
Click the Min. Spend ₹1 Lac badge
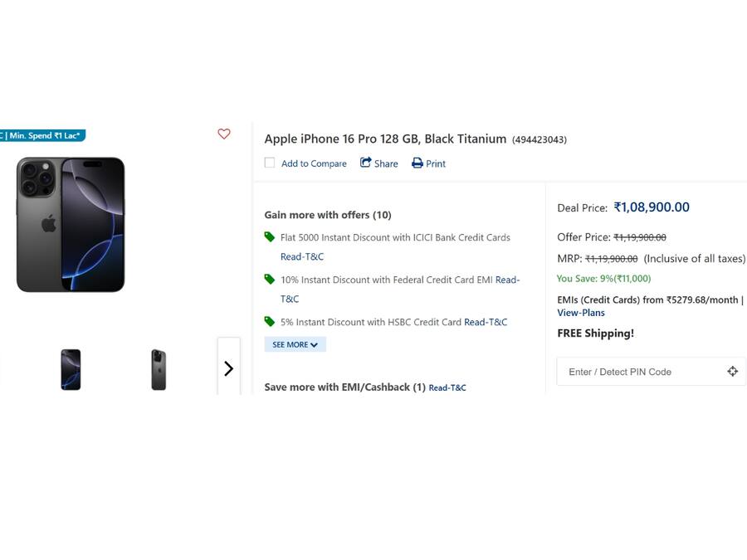(x=41, y=134)
